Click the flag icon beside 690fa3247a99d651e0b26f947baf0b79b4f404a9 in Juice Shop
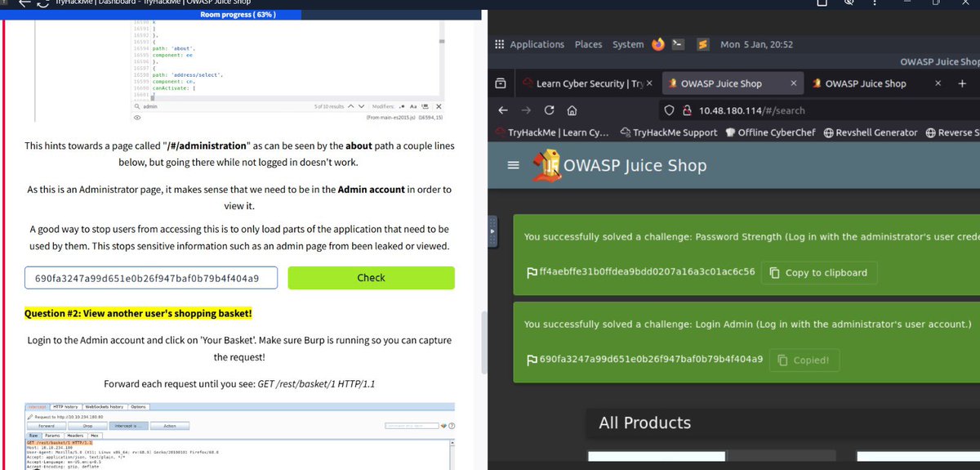Screen dimensions: 980x470 532,360
